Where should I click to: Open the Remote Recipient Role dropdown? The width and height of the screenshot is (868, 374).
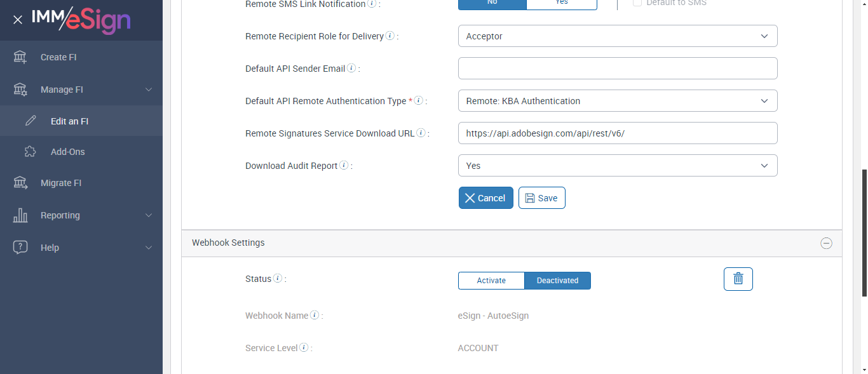pyautogui.click(x=617, y=36)
